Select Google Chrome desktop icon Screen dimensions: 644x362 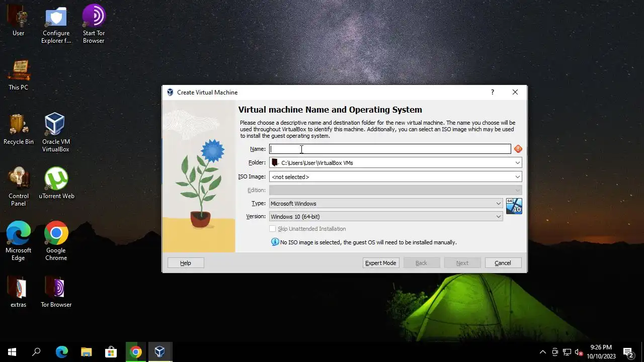[x=56, y=241]
